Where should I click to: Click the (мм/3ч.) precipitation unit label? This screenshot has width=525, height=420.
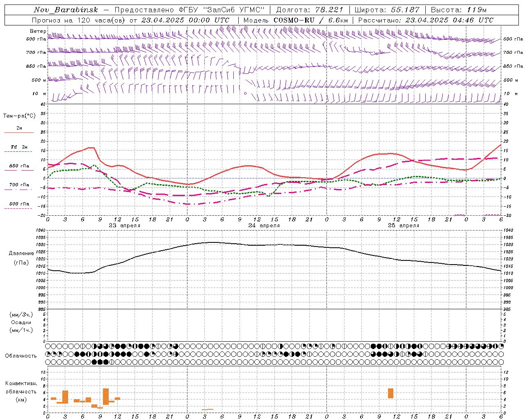point(21,315)
